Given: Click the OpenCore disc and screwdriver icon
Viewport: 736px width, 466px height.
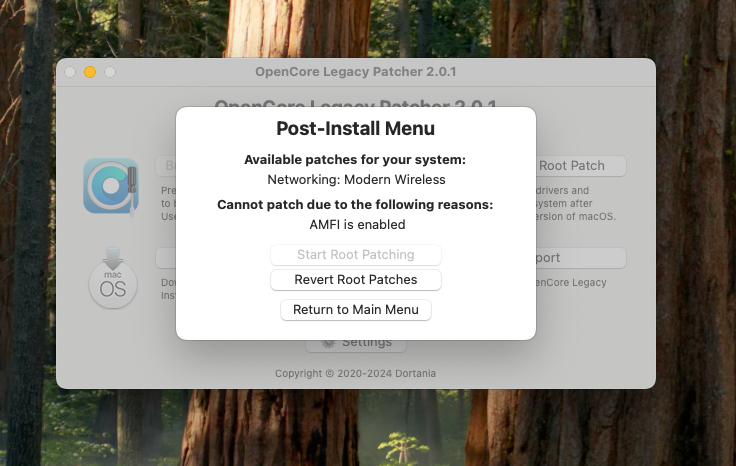Looking at the screenshot, I should pos(111,186).
